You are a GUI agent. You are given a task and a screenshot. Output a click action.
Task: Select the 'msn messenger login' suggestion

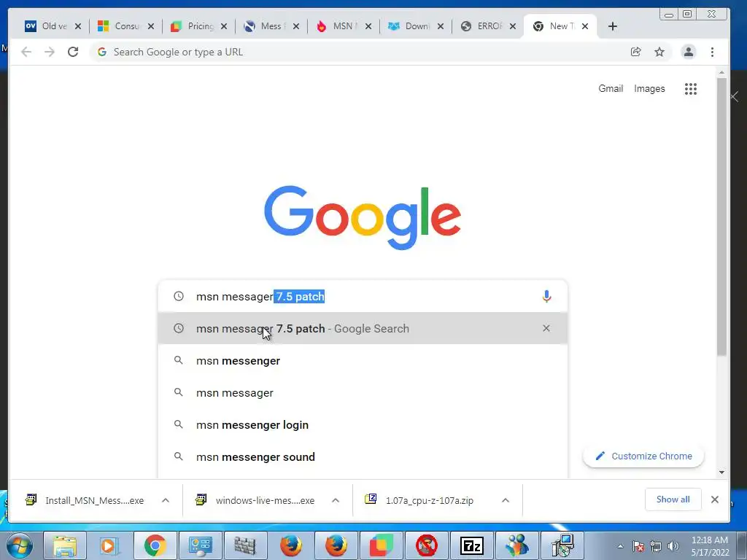pyautogui.click(x=363, y=425)
